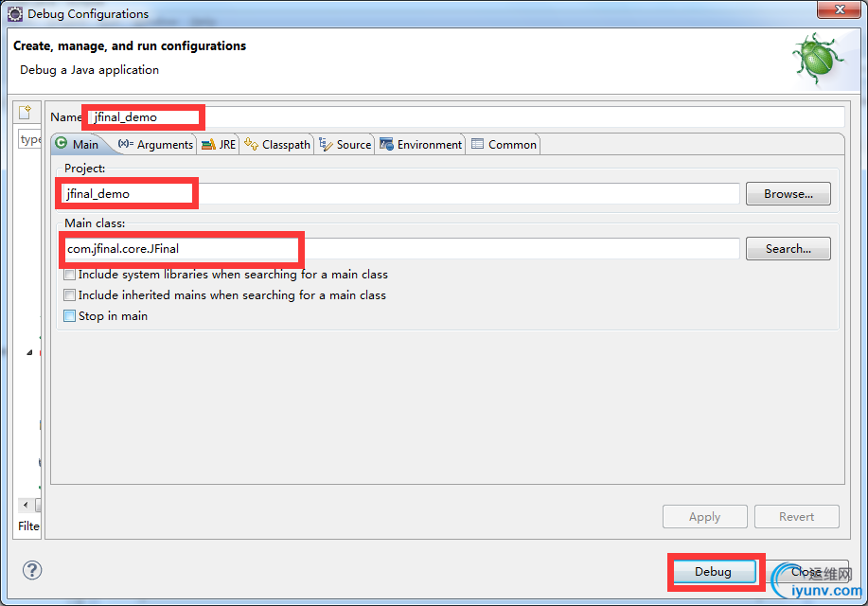Open the JRE tab
The width and height of the screenshot is (868, 606).
tap(219, 145)
